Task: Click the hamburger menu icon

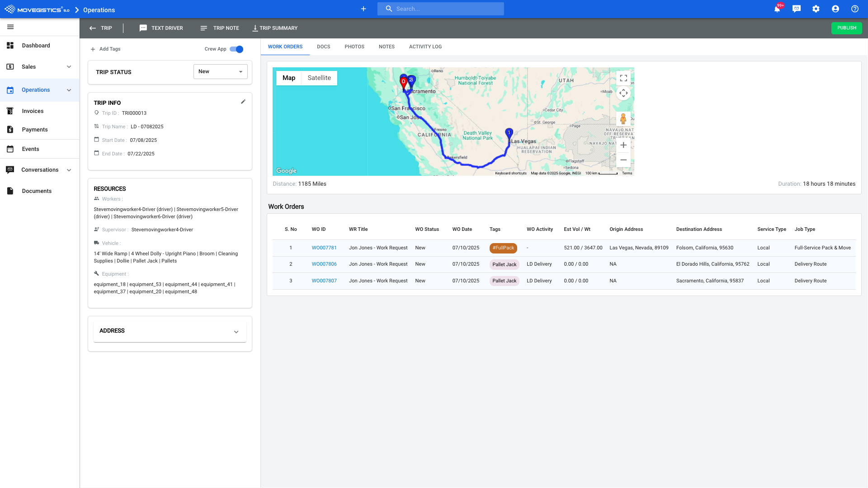Action: (x=10, y=27)
